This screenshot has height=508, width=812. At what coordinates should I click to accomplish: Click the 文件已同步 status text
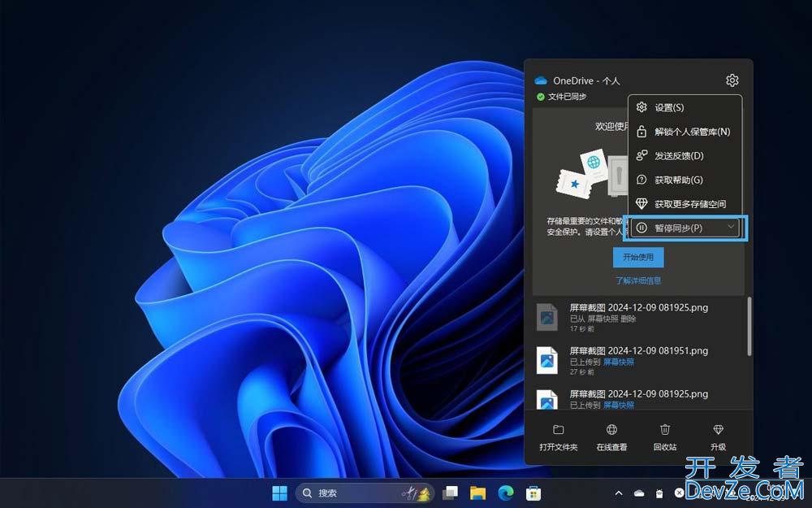click(x=567, y=97)
